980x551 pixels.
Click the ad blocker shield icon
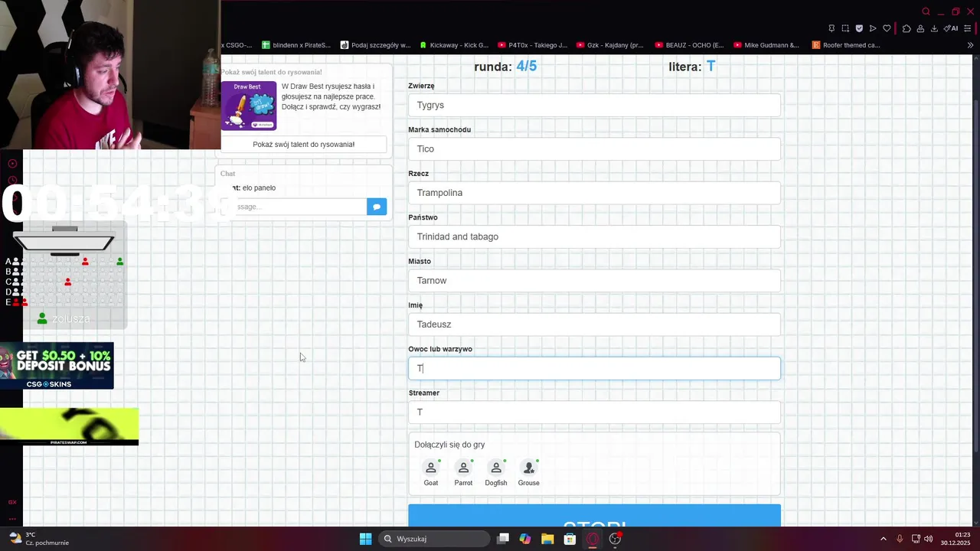click(x=859, y=28)
